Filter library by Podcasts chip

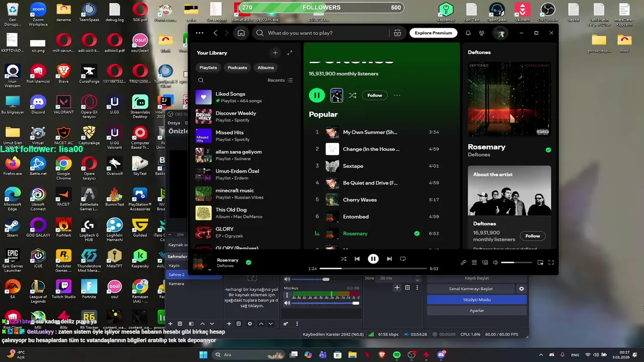[237, 67]
